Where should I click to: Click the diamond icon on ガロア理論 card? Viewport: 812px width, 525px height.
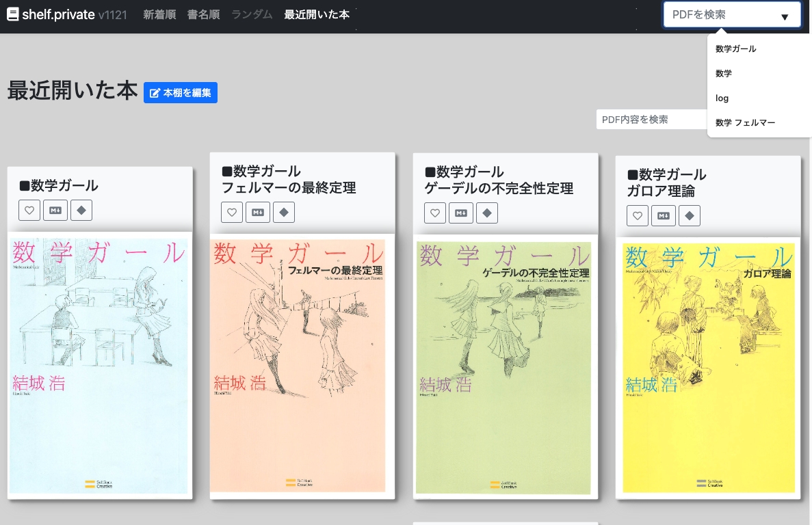(x=690, y=216)
